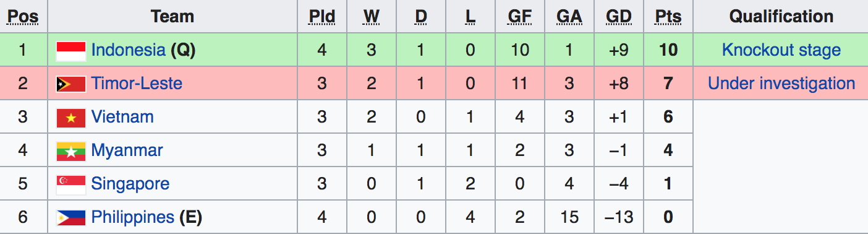
Task: Open the Myanmar team link
Action: click(127, 150)
